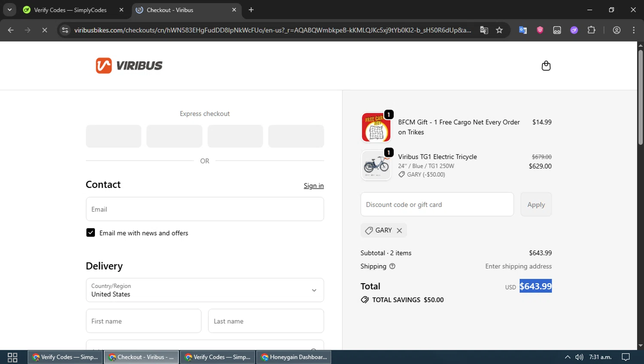Click the Subtotal · 2 items label
This screenshot has height=364, width=644.
click(x=386, y=253)
